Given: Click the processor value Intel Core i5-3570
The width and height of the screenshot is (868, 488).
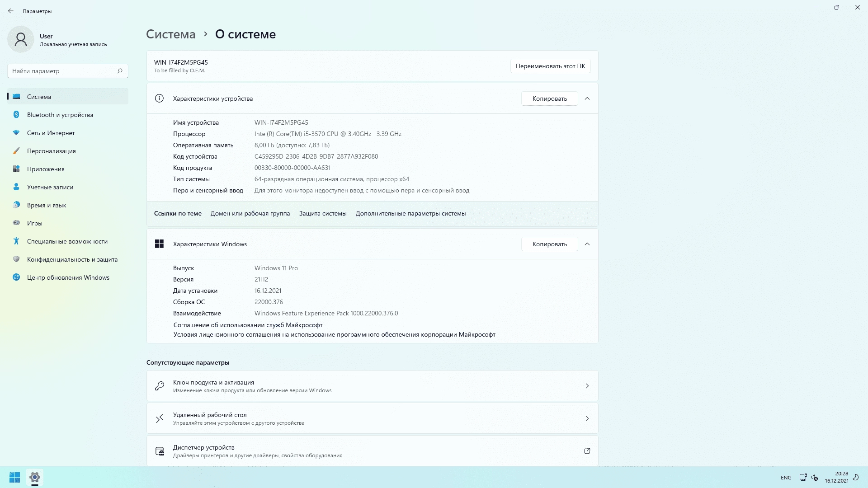Looking at the screenshot, I should 328,134.
